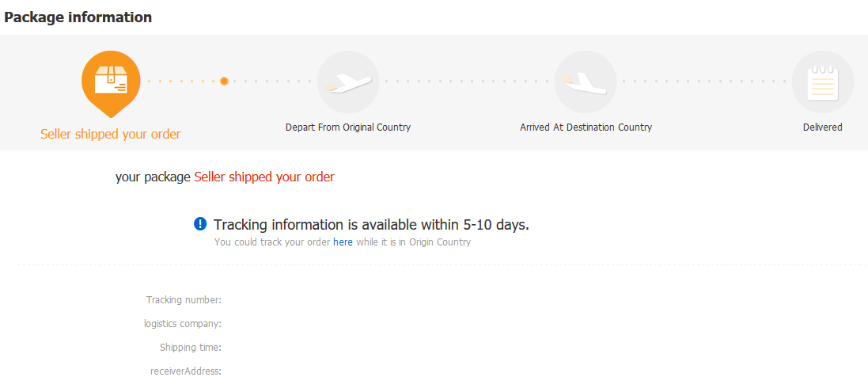Click the delivered notepad icon
The image size is (868, 392).
[x=823, y=82]
